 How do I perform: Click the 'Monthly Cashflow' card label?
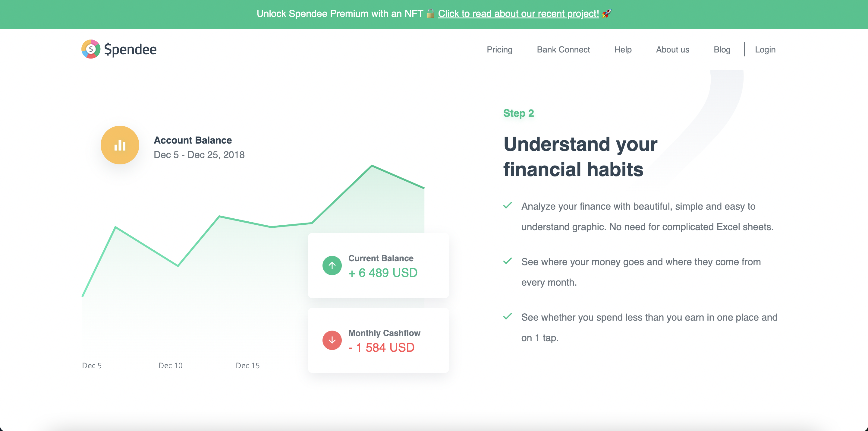point(384,333)
